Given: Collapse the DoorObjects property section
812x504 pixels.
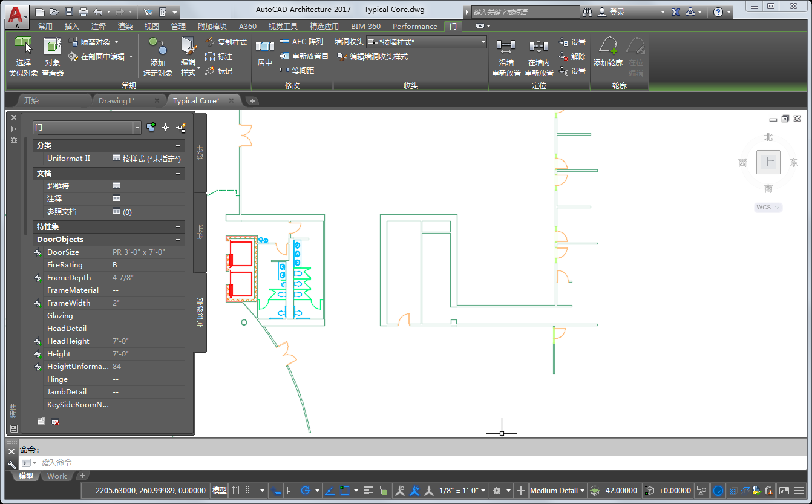Looking at the screenshot, I should tap(178, 240).
